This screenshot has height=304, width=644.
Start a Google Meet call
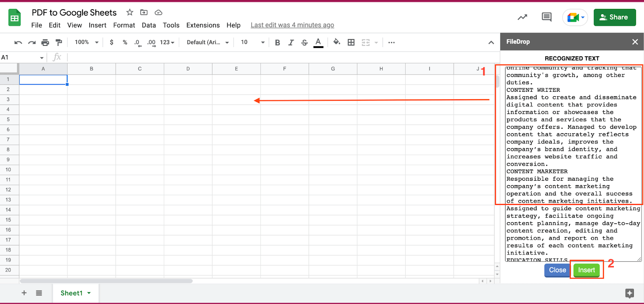click(x=575, y=17)
